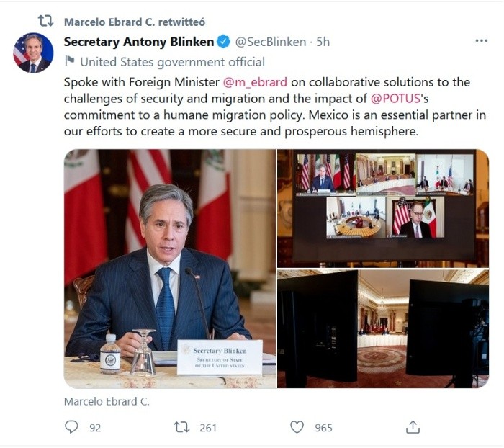504x448 pixels.
Task: Click the @SecBlinken handle
Action: click(x=270, y=42)
